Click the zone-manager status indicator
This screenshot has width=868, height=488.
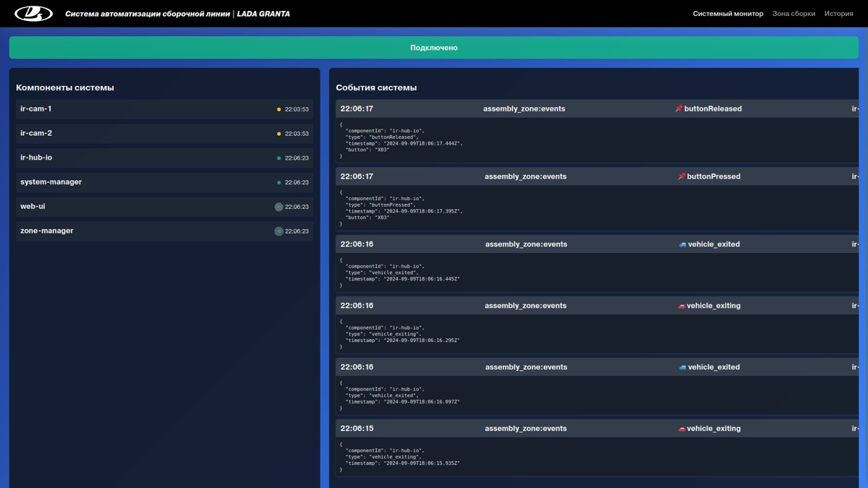[278, 231]
